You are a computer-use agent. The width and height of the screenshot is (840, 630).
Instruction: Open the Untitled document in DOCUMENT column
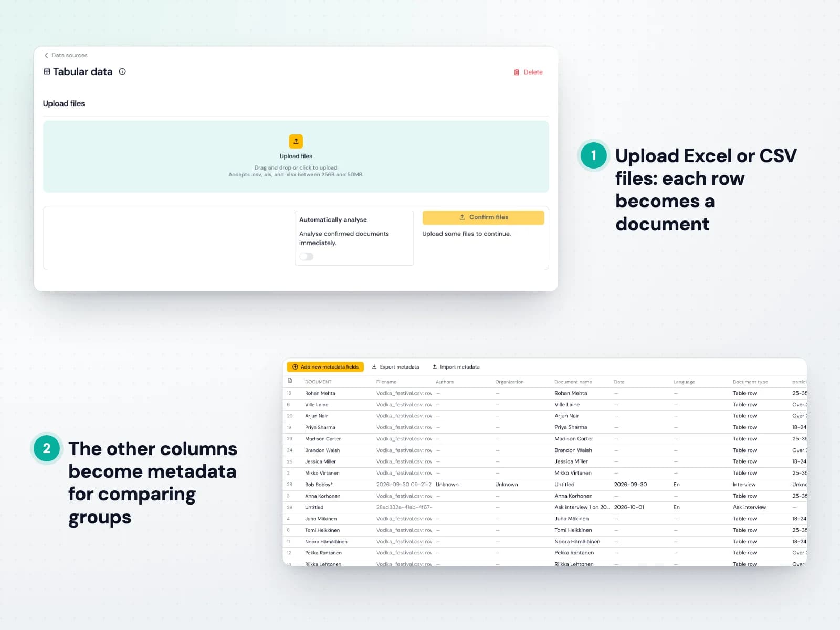314,507
